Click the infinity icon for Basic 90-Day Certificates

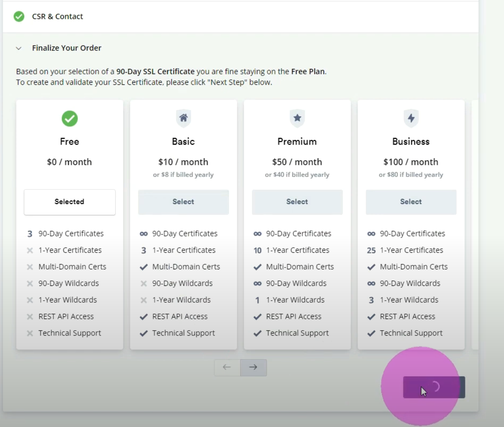point(144,234)
